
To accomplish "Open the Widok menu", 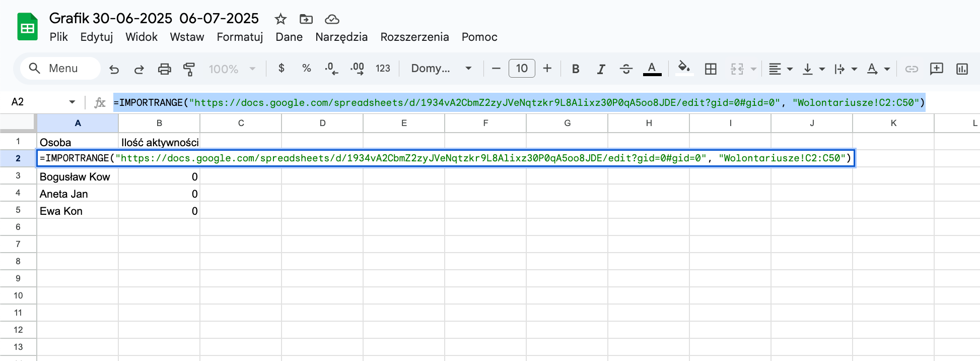I will (x=142, y=37).
